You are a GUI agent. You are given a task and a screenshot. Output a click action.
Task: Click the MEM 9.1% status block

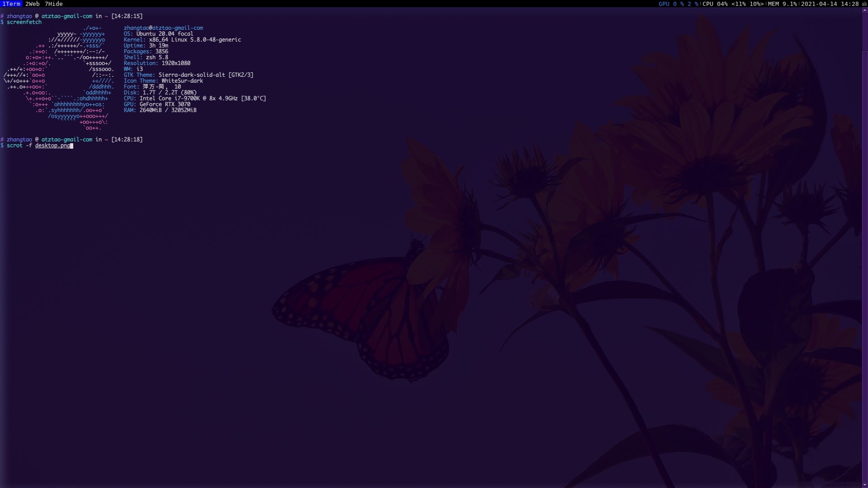[782, 4]
